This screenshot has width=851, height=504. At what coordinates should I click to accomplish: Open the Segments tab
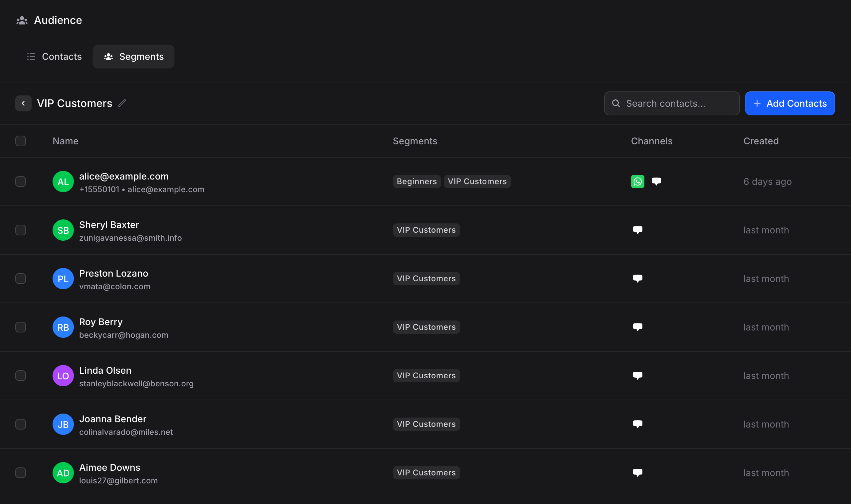click(x=133, y=57)
